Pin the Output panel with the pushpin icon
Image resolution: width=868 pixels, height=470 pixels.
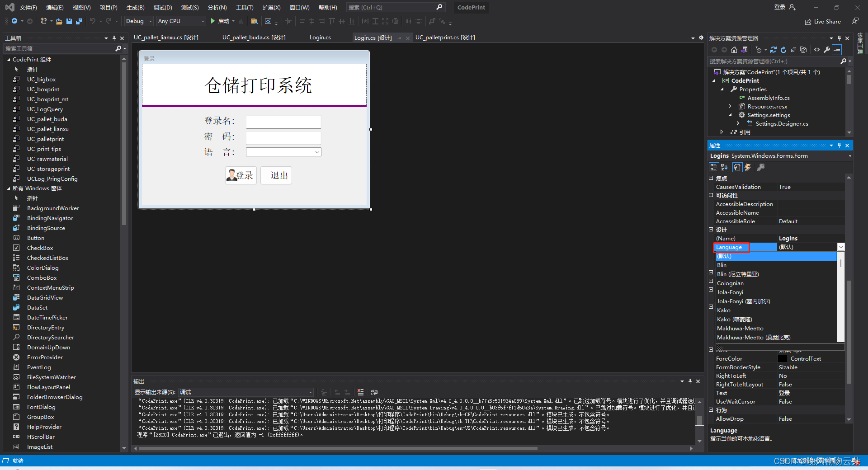click(690, 381)
